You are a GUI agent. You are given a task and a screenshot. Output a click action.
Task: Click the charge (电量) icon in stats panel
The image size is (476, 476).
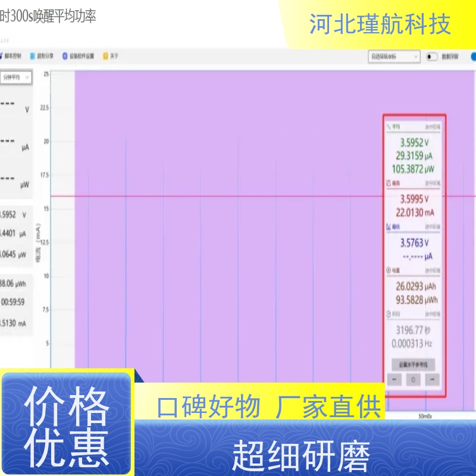(389, 270)
